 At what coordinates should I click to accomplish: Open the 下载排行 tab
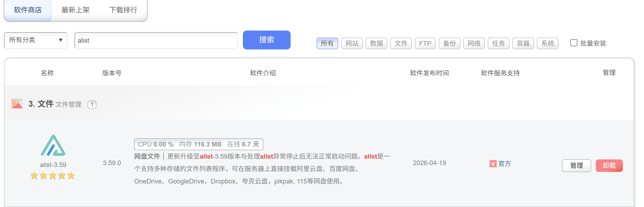[123, 10]
